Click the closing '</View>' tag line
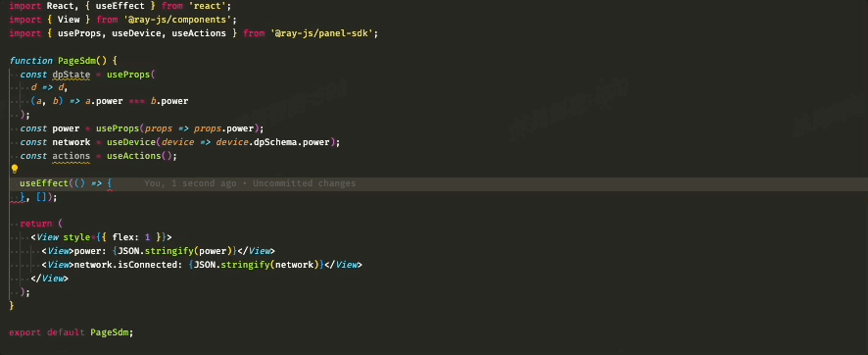 (x=49, y=279)
